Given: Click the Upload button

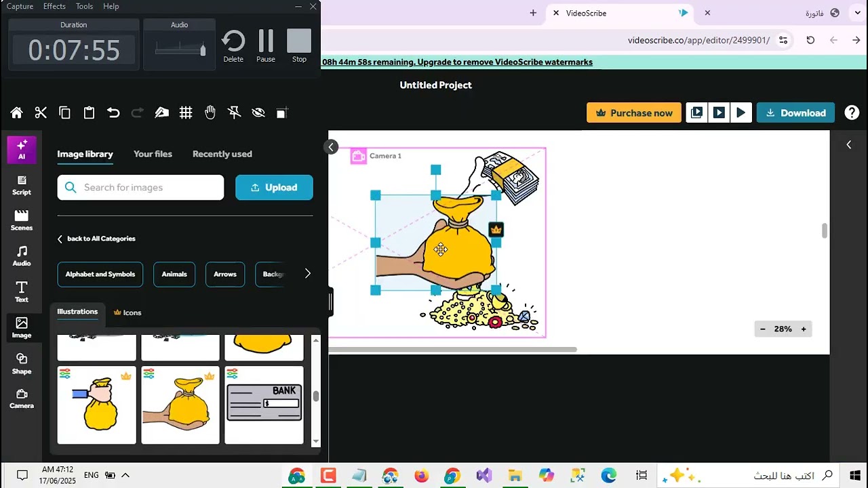Looking at the screenshot, I should tap(274, 187).
